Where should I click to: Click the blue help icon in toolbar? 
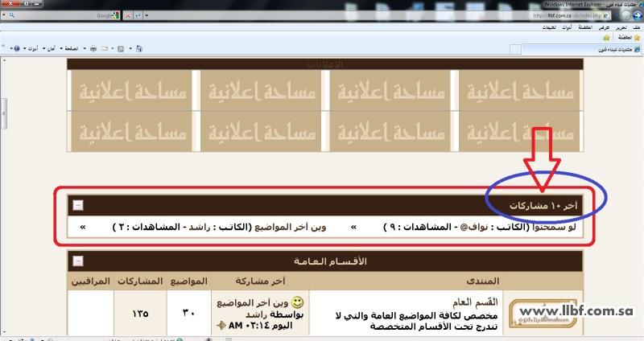(17, 49)
